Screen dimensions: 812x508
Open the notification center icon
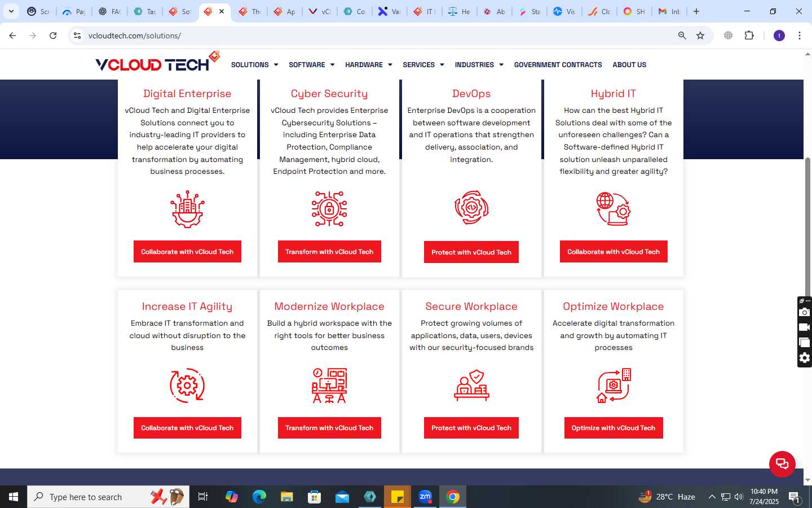tap(794, 497)
